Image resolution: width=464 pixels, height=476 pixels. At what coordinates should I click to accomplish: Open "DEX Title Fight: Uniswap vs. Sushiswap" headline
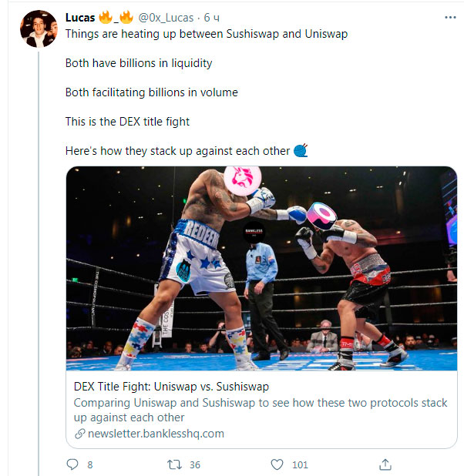coord(171,387)
